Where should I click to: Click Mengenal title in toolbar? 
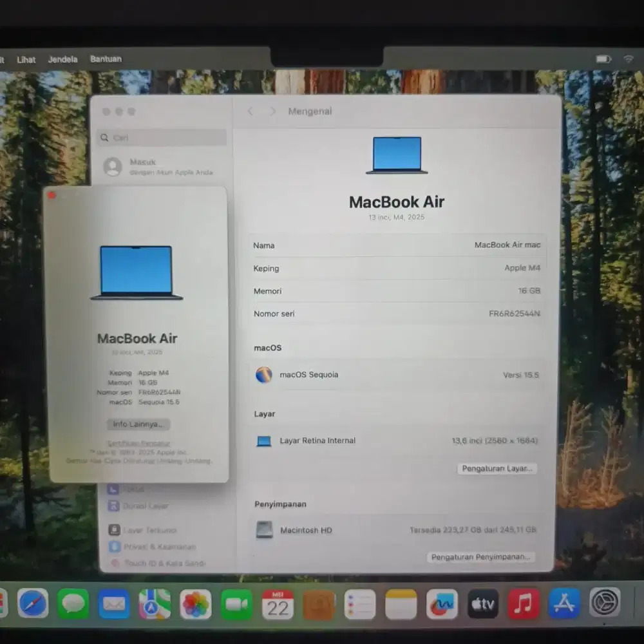click(310, 111)
